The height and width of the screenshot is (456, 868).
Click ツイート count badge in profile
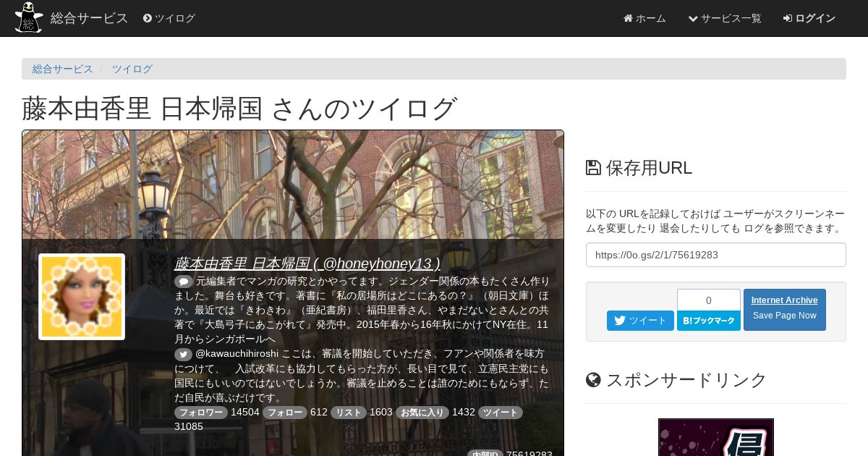click(501, 413)
